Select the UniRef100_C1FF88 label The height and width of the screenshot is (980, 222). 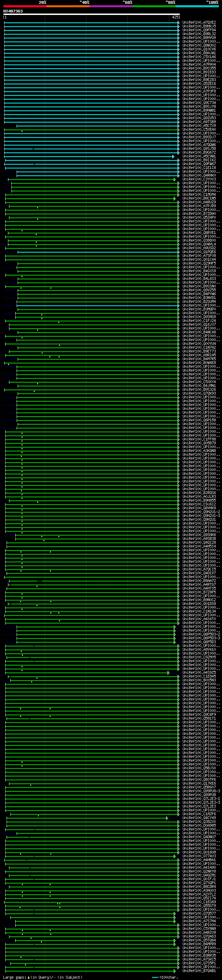(199, 439)
